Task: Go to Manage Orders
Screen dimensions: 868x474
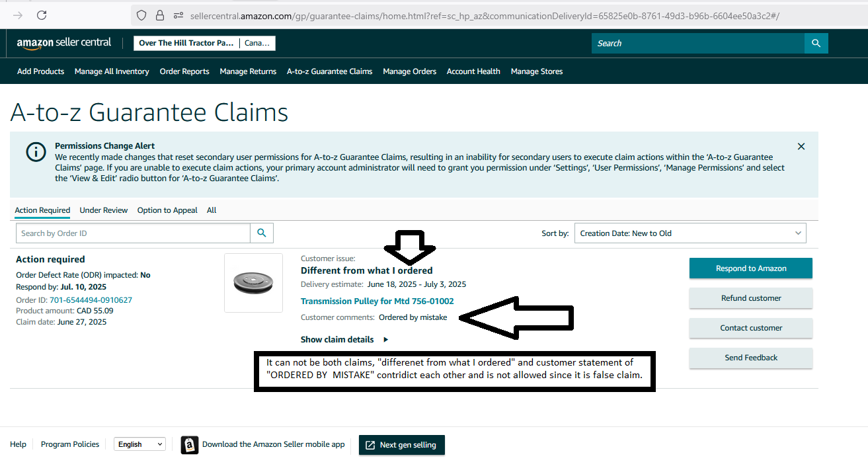Action: pos(410,71)
